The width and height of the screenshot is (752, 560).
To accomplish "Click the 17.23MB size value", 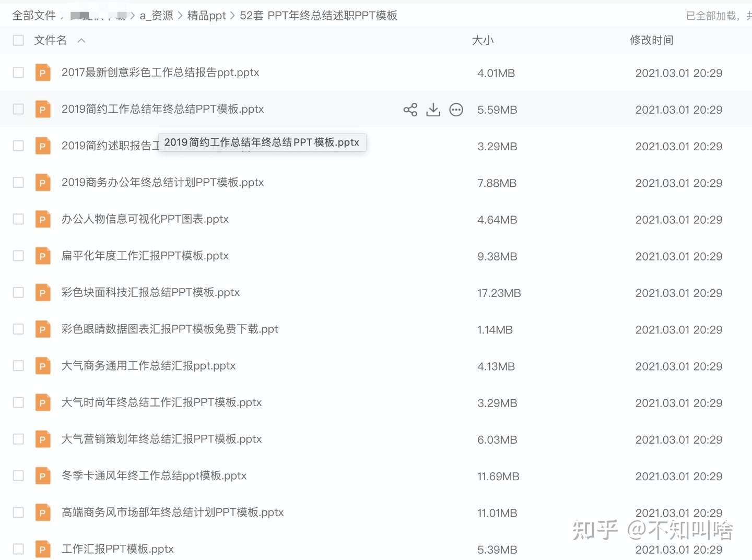I will pyautogui.click(x=499, y=293).
